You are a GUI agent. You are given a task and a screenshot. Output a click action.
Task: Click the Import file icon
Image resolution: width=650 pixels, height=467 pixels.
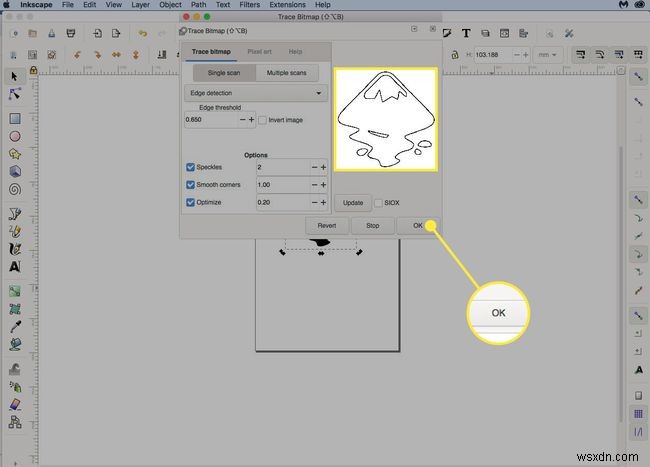click(97, 34)
